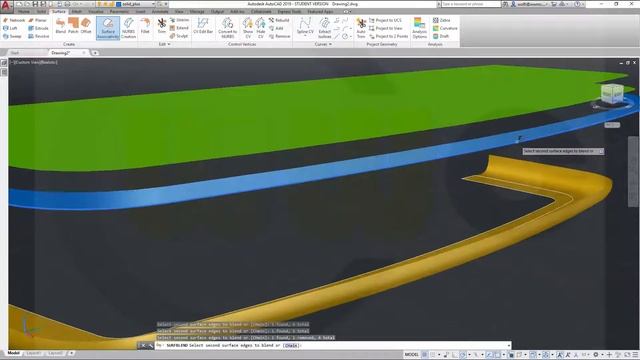Select the Extrude surface tool
640x360 pixels.
38,28
